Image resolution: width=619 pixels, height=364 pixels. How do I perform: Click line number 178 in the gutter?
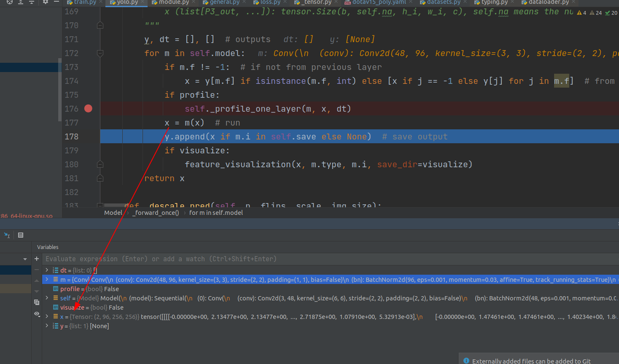[71, 137]
